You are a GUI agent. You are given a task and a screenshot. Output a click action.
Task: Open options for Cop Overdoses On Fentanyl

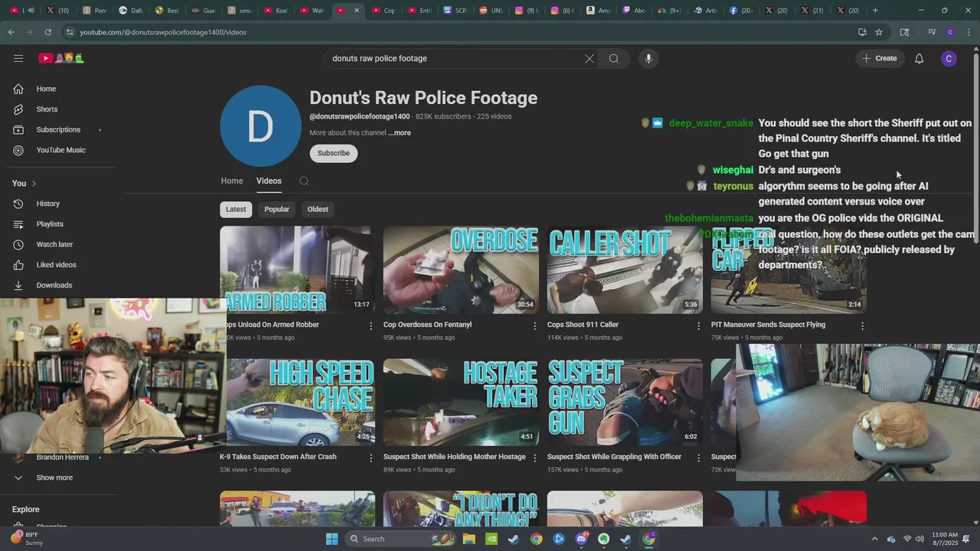coord(534,326)
